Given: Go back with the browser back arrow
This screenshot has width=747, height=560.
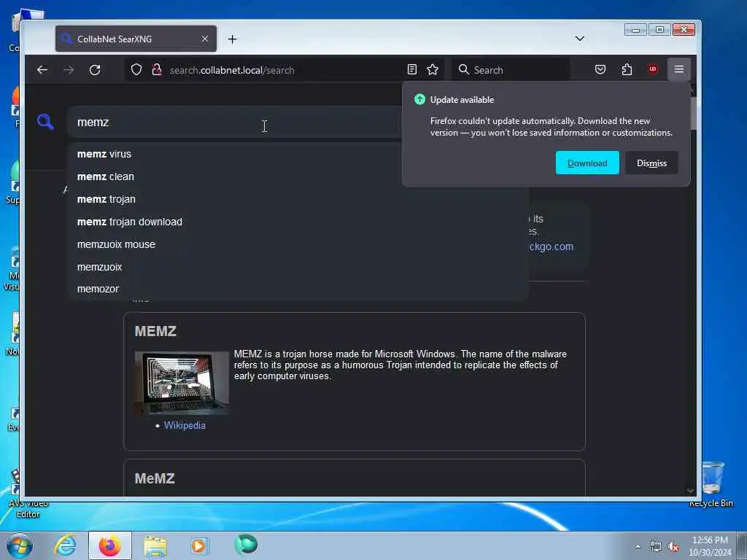Looking at the screenshot, I should 42,70.
